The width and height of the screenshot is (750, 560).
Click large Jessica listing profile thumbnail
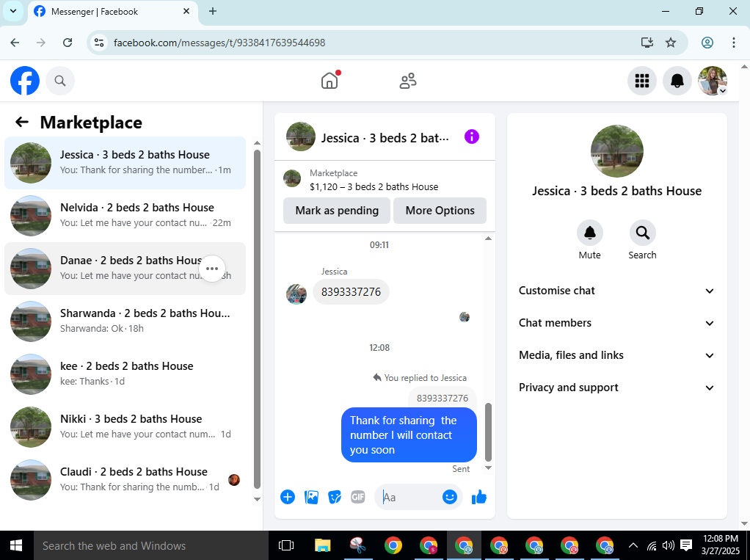tap(617, 151)
